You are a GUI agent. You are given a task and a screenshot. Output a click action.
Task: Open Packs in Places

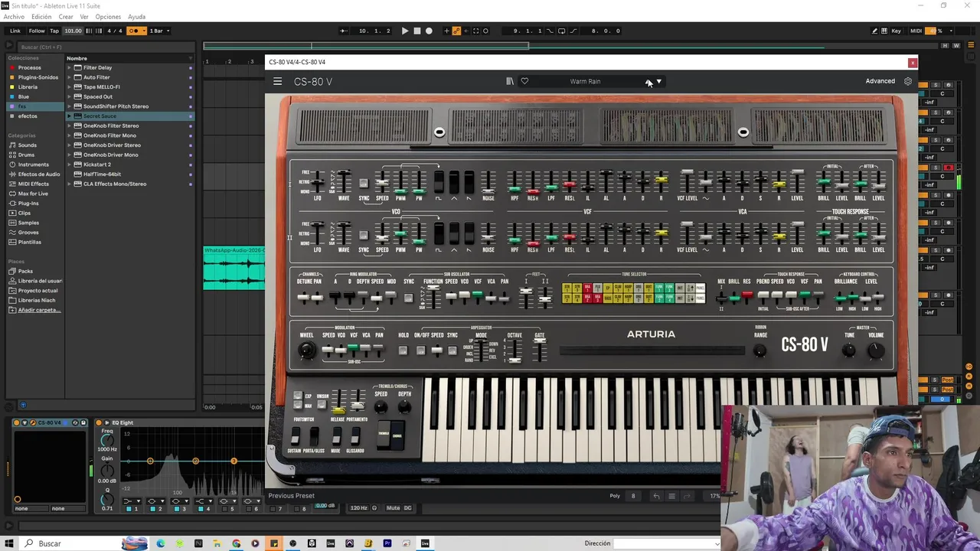point(25,271)
